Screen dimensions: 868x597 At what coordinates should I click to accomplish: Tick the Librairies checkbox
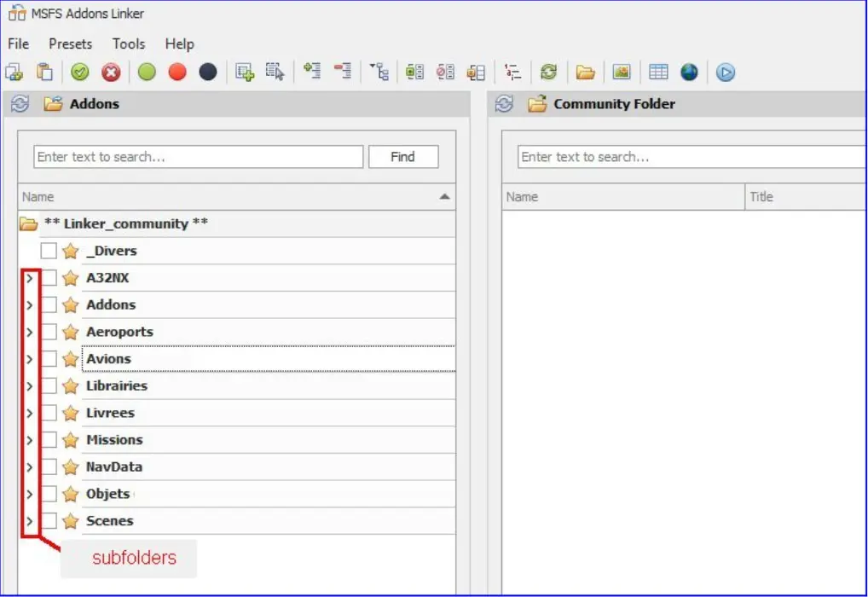pos(49,386)
